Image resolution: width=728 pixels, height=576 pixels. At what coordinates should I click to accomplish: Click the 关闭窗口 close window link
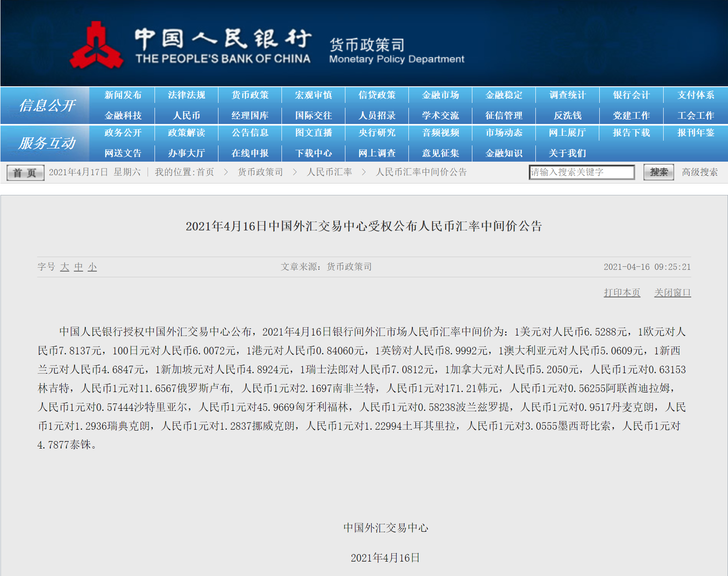672,293
